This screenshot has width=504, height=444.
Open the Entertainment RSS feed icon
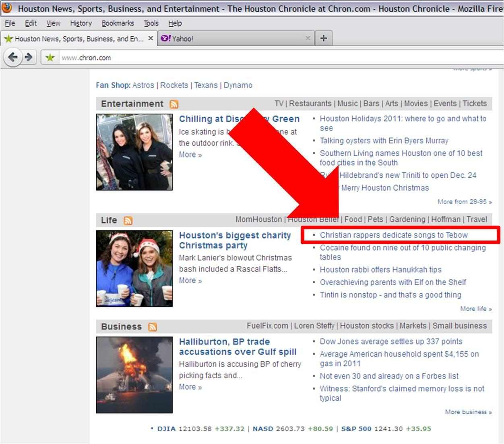pos(174,104)
